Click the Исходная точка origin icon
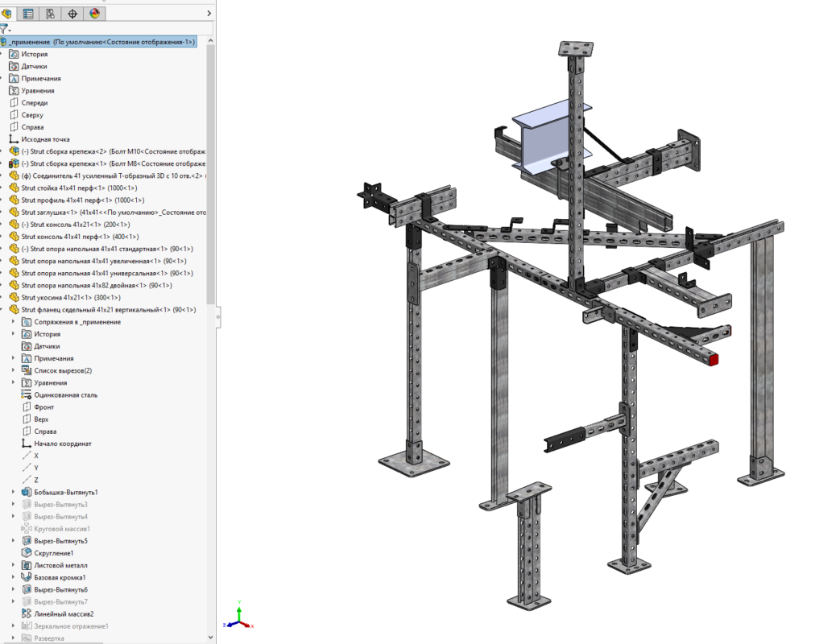This screenshot has height=644, width=840. coord(14,139)
